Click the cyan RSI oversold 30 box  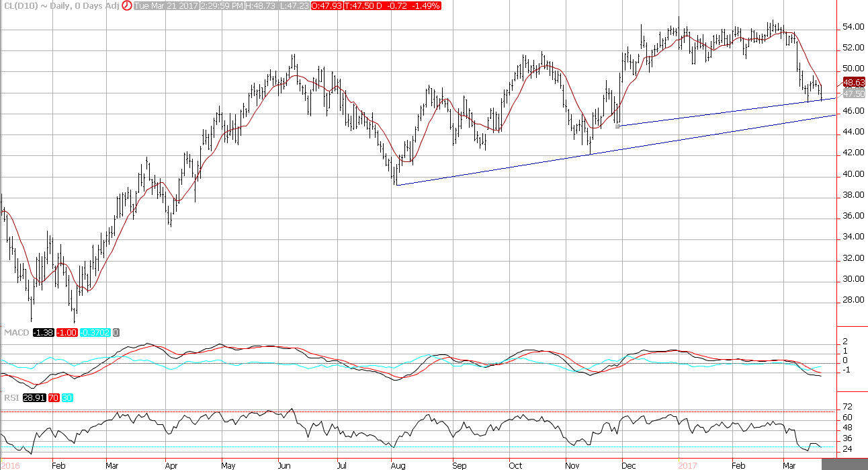pos(67,398)
